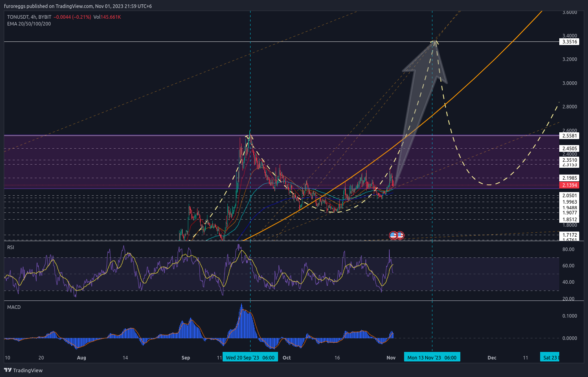
Task: Click the Aug label on the time axis
Action: 81,358
